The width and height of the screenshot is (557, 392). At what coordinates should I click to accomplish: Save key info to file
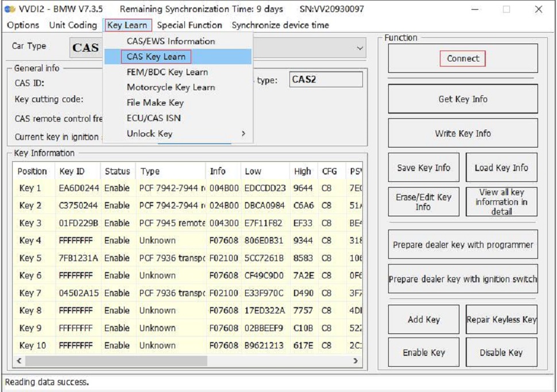tap(424, 168)
